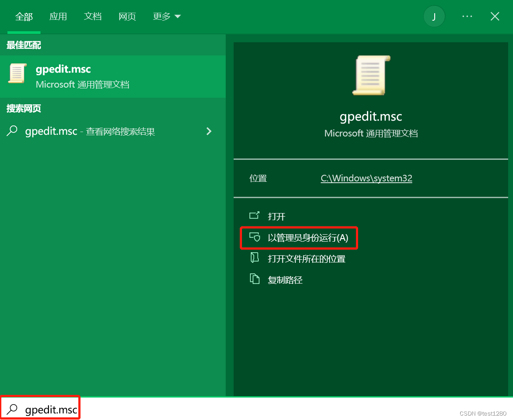Viewport: 513px width, 420px height.
Task: Click the Open action icon beside 打开
Action: (255, 216)
